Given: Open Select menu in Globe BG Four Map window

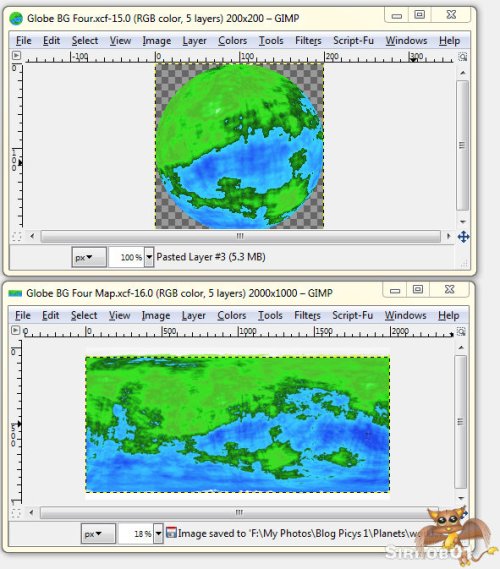Looking at the screenshot, I should [x=84, y=315].
